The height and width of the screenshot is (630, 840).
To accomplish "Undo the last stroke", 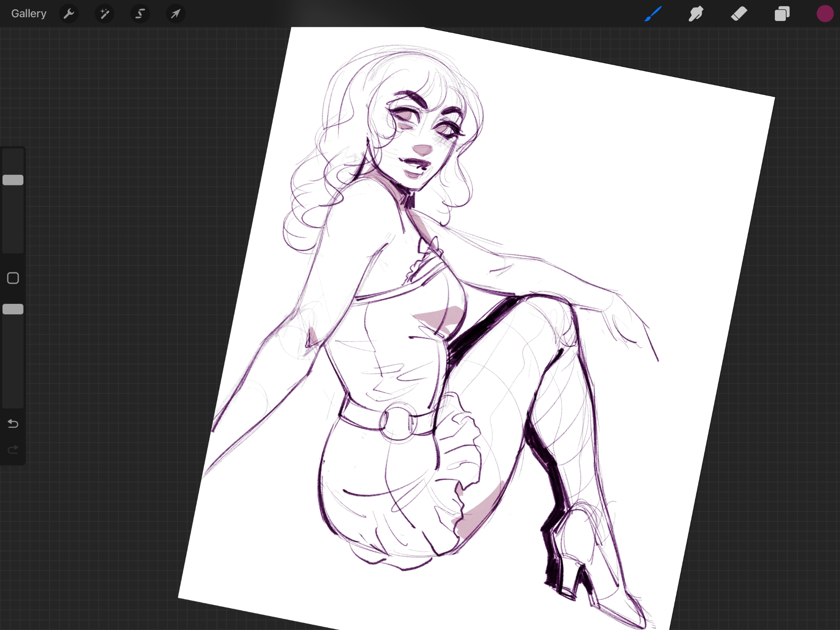I will click(x=13, y=424).
